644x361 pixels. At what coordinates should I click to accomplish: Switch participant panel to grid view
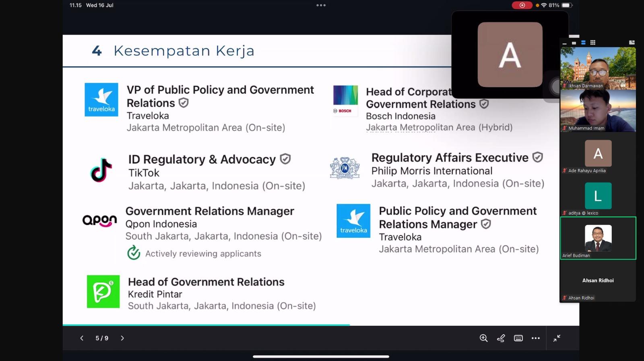(x=592, y=43)
